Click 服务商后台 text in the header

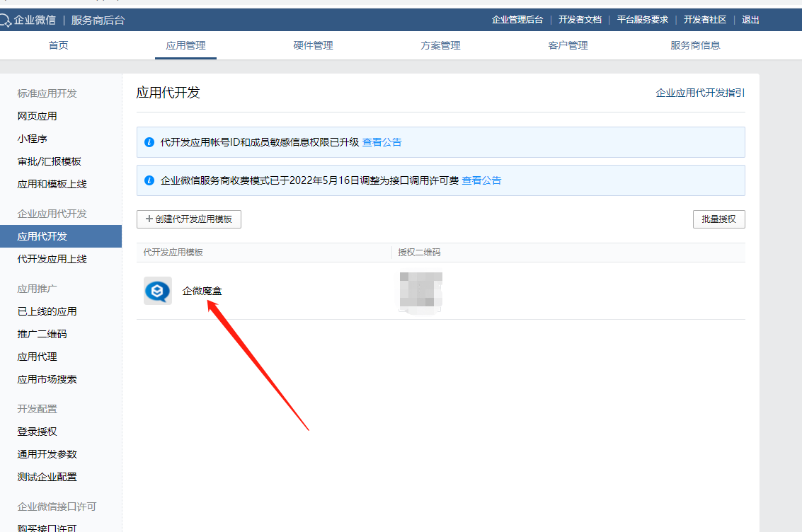click(98, 21)
